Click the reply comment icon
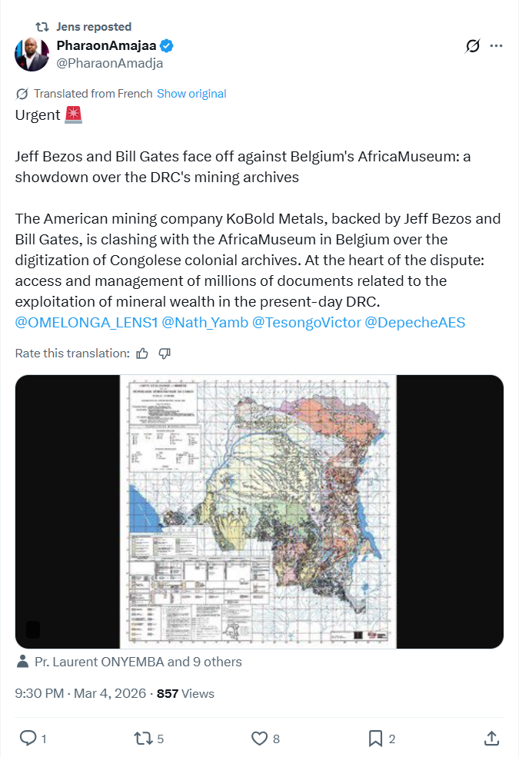Image resolution: width=532 pixels, height=757 pixels. (x=28, y=738)
